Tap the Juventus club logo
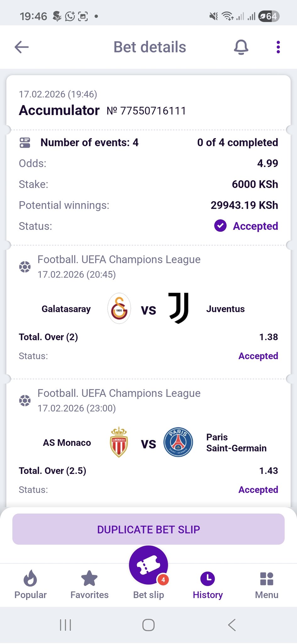 pos(179,308)
